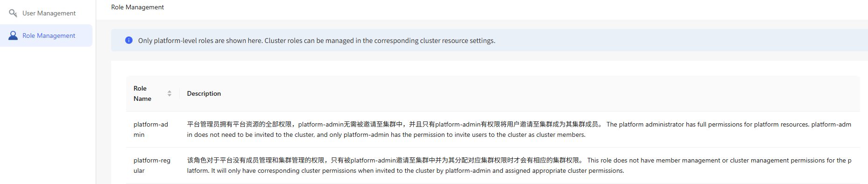This screenshot has height=184, width=868.
Task: Click the platform-level roles info banner text
Action: click(x=317, y=41)
